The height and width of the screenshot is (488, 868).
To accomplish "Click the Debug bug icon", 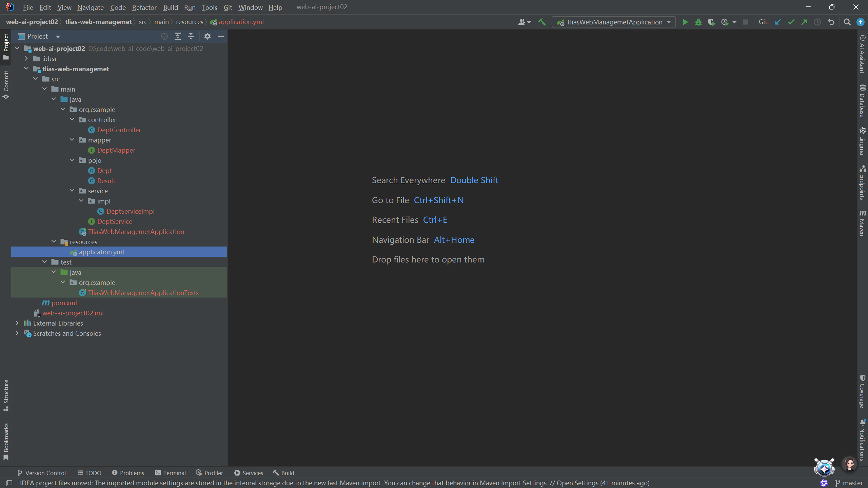I will (698, 22).
